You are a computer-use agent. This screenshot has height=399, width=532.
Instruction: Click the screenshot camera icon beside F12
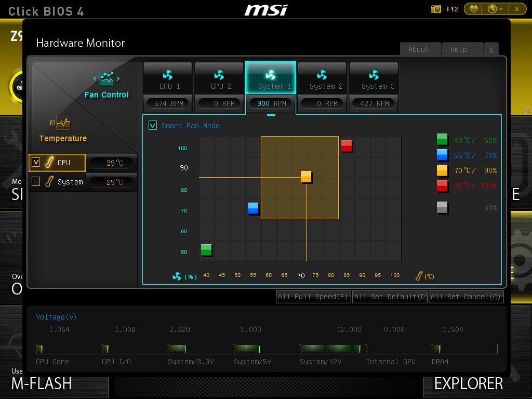(x=436, y=9)
